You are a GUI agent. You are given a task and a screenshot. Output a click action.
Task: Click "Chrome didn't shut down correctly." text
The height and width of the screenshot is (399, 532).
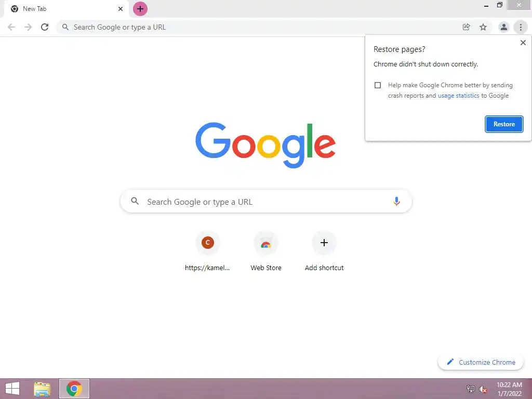click(x=425, y=64)
